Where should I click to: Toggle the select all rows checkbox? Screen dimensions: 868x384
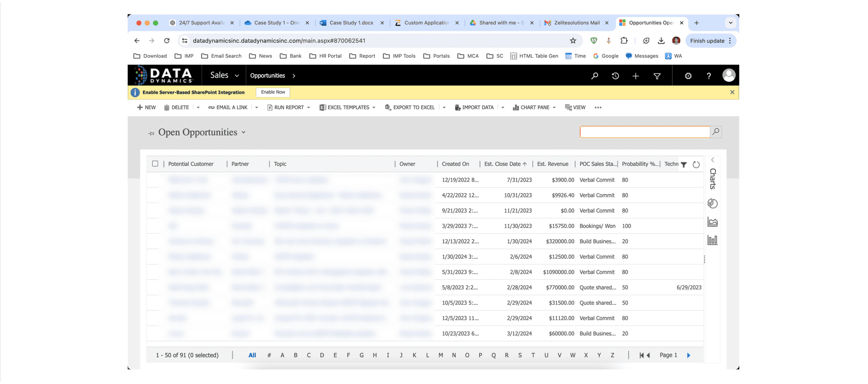click(155, 164)
